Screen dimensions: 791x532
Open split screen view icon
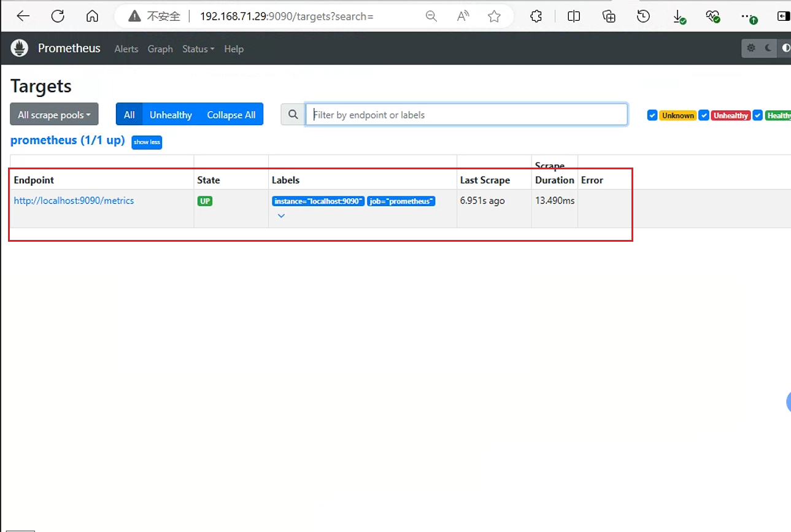pyautogui.click(x=574, y=17)
